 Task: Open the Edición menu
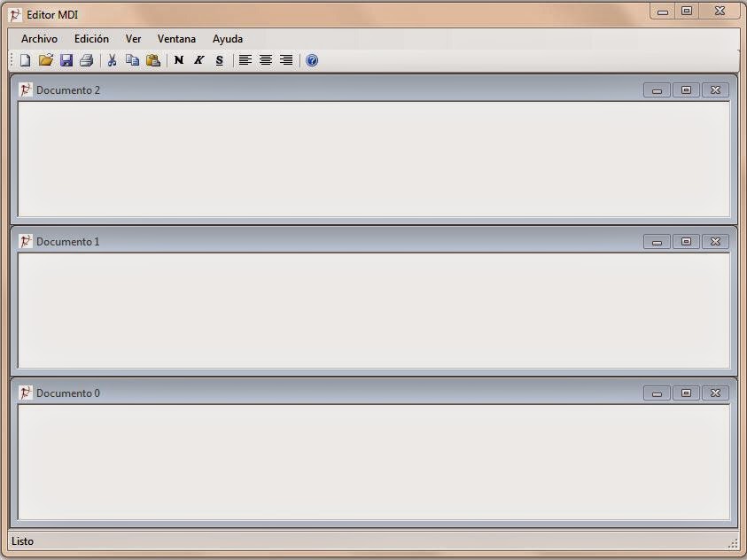91,39
